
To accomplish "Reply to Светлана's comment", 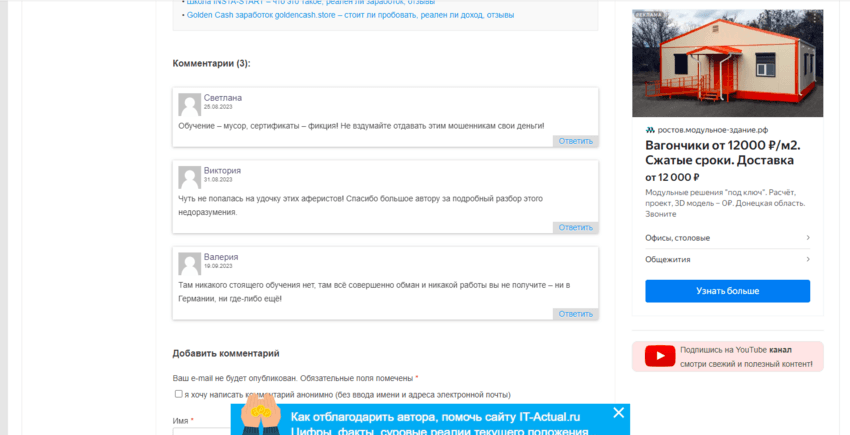I will [575, 141].
